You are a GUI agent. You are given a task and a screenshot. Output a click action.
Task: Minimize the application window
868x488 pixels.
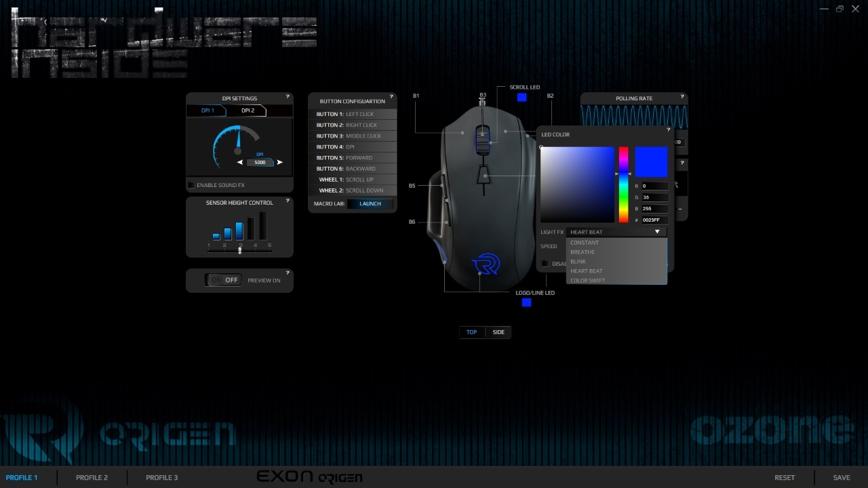(x=824, y=9)
